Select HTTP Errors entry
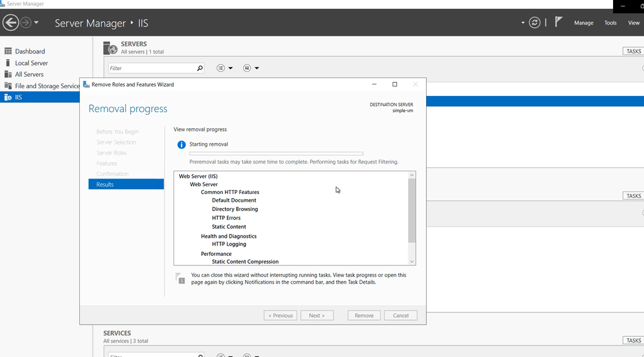 [226, 218]
